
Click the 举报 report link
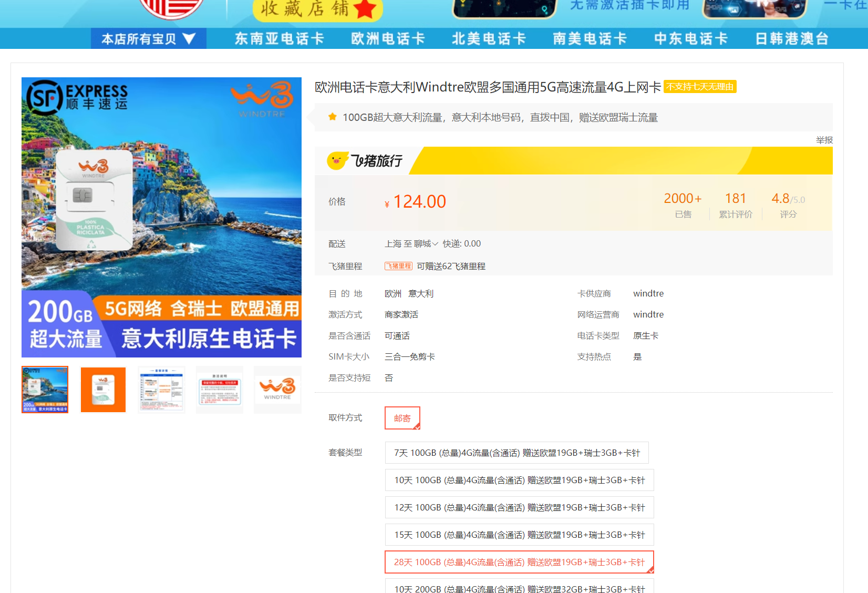[x=824, y=140]
